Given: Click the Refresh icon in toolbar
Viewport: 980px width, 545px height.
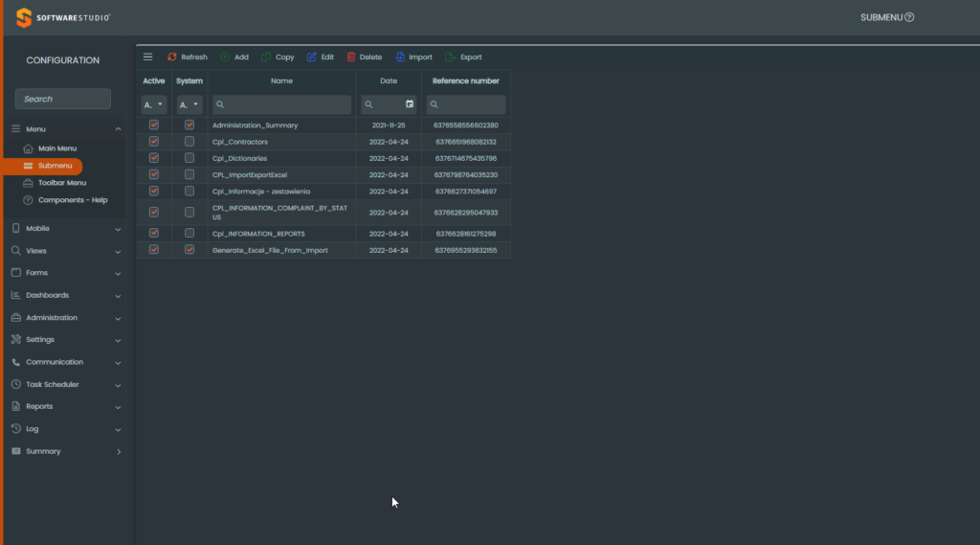Looking at the screenshot, I should 172,57.
